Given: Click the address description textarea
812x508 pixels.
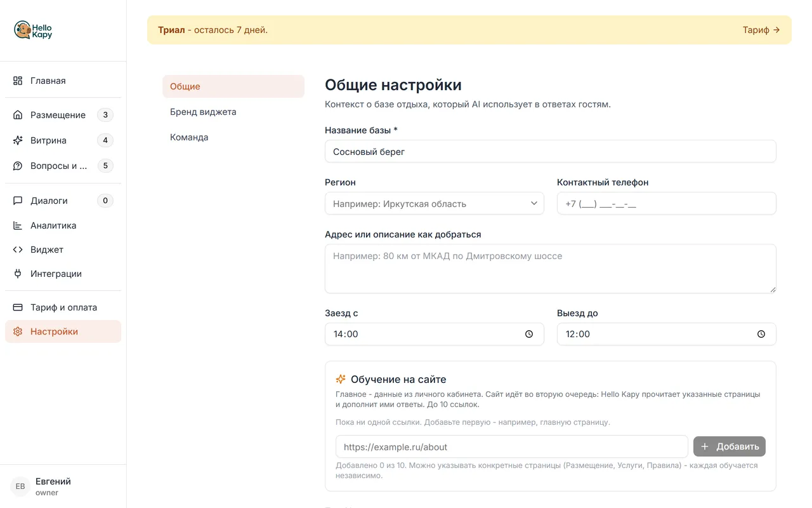Looking at the screenshot, I should click(551, 269).
